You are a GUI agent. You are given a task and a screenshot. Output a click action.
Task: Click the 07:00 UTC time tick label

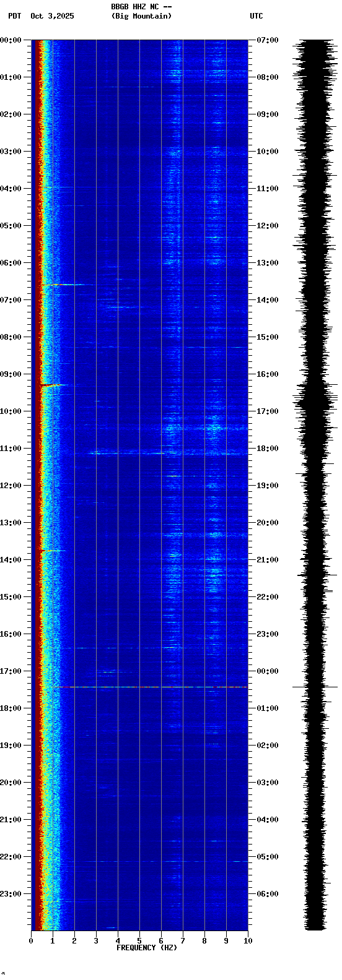267,40
